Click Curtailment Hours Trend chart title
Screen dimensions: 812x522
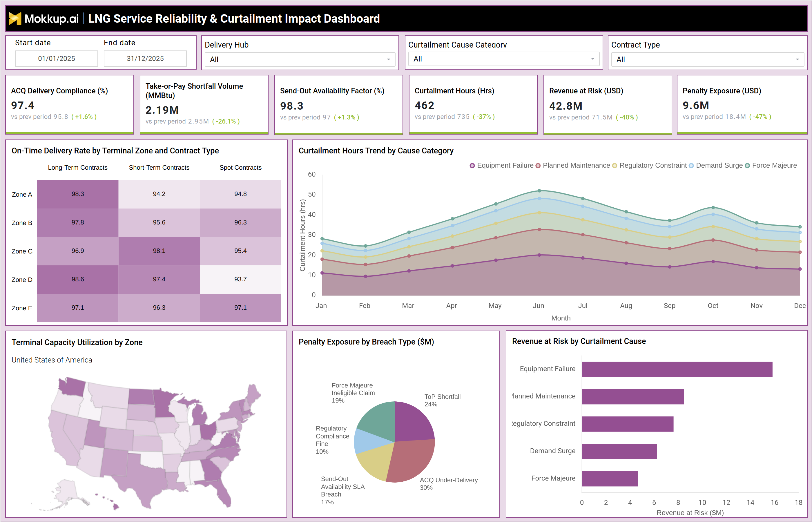tap(376, 151)
